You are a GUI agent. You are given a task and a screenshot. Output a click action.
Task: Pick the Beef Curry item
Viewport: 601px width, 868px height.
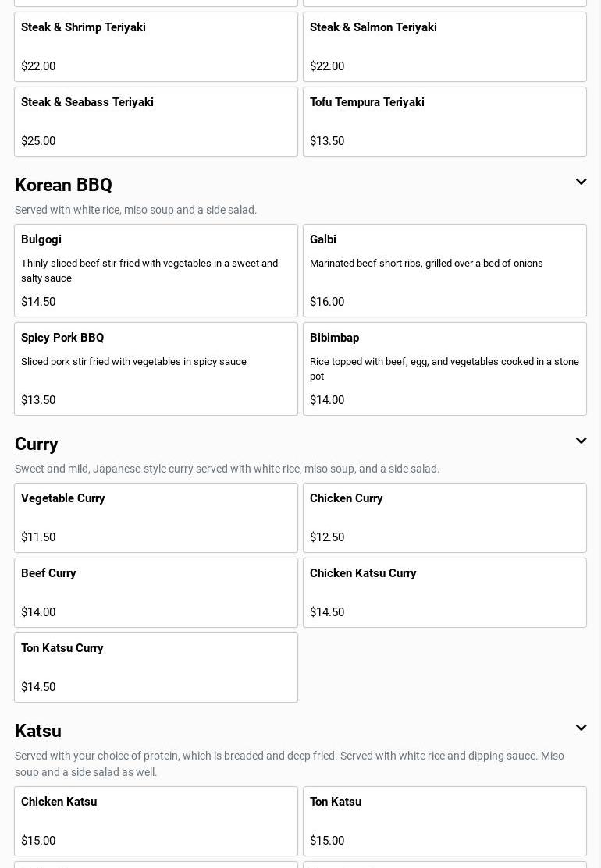(x=156, y=593)
